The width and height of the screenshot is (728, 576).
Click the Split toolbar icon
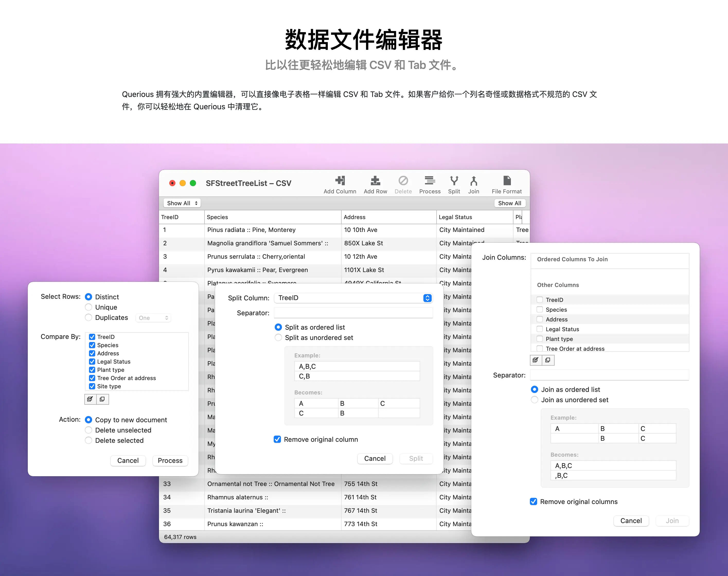click(454, 181)
